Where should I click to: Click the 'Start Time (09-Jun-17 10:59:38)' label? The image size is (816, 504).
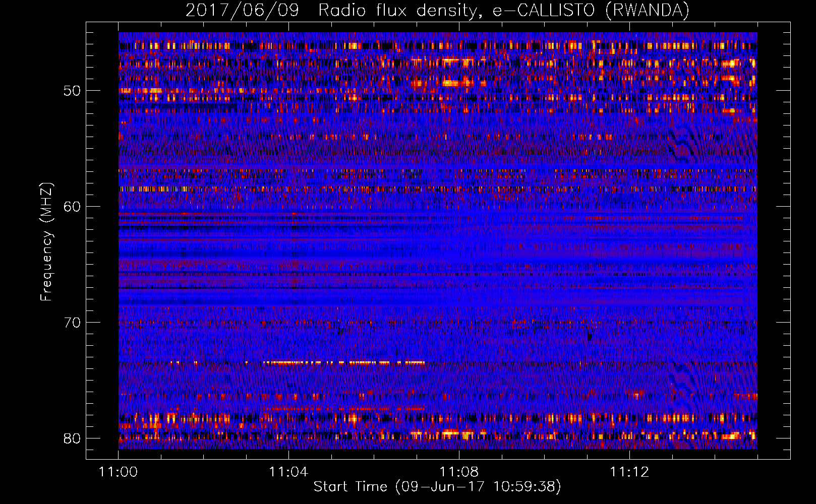(x=437, y=487)
